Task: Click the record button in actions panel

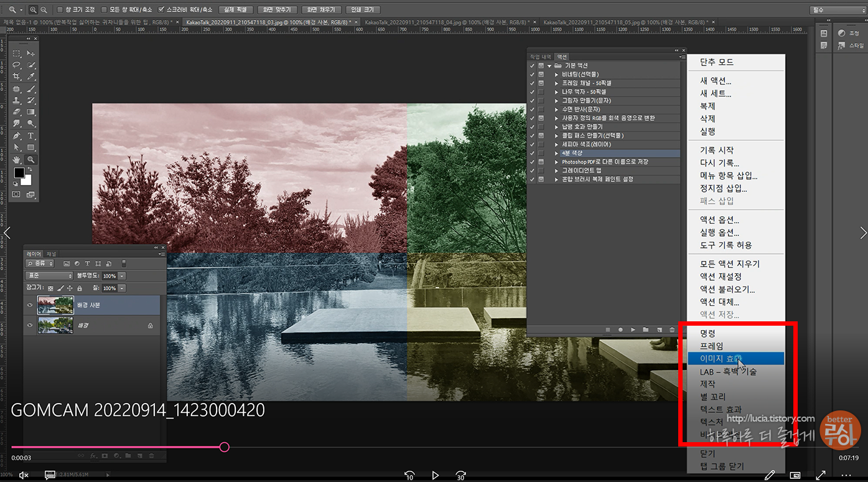Action: [620, 329]
